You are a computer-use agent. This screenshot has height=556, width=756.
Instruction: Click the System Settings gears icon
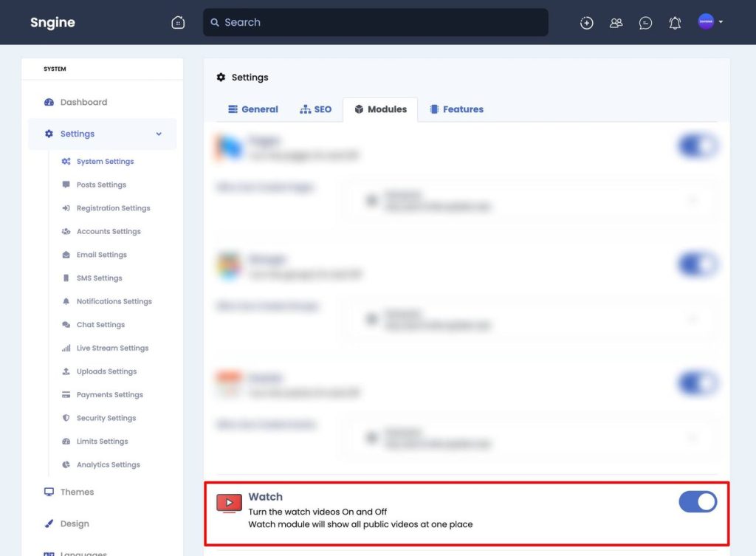(x=66, y=162)
